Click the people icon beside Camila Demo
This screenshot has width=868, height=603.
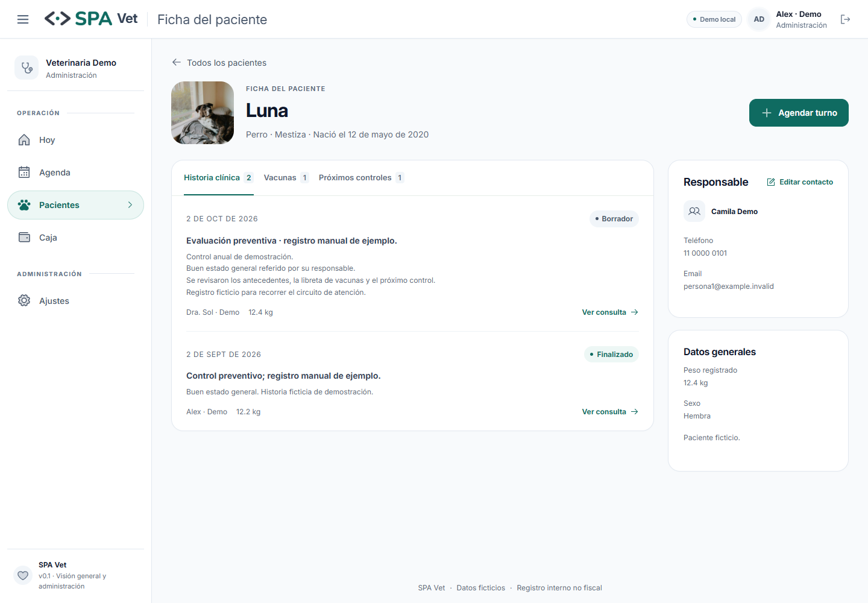(694, 211)
